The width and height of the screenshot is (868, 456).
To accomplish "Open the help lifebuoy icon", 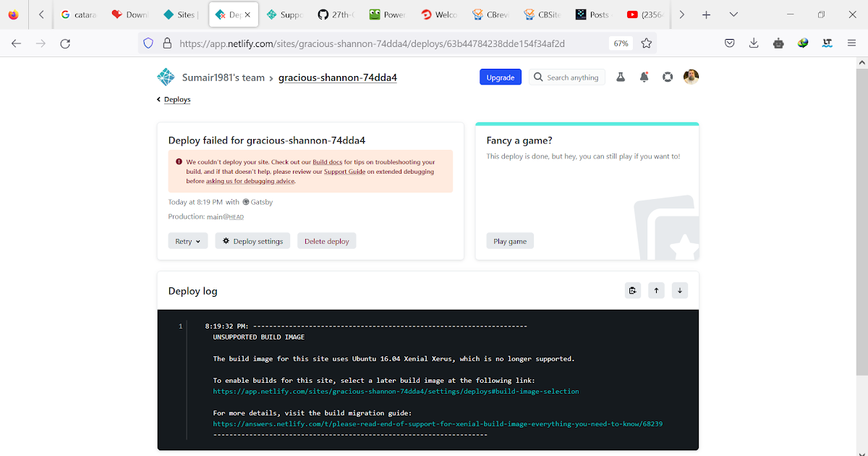I will [x=667, y=77].
